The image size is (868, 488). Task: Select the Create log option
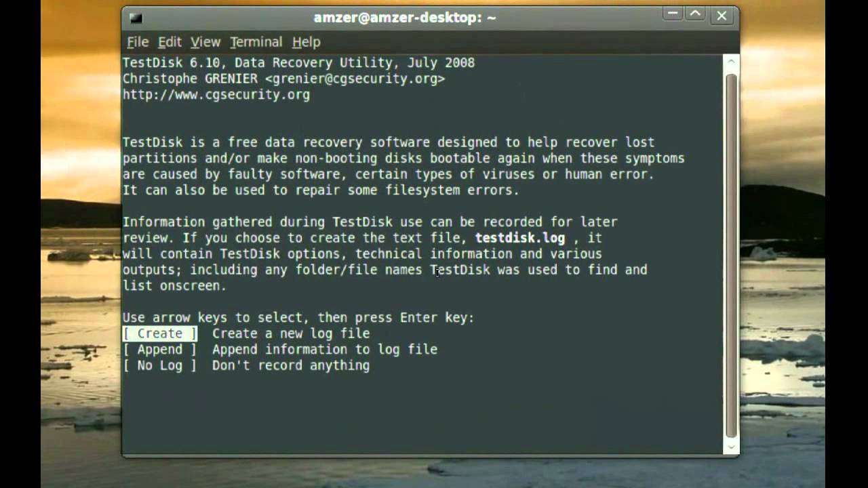click(160, 333)
